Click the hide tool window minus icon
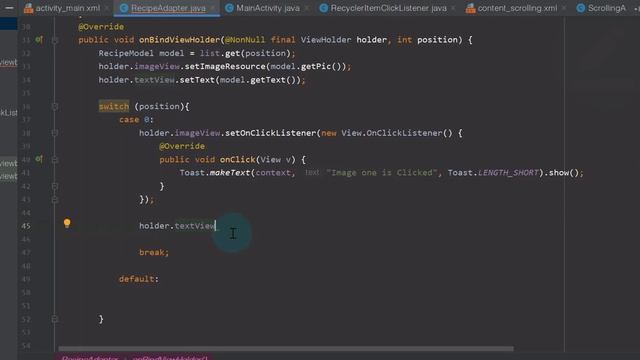The height and width of the screenshot is (360, 640). [9, 8]
